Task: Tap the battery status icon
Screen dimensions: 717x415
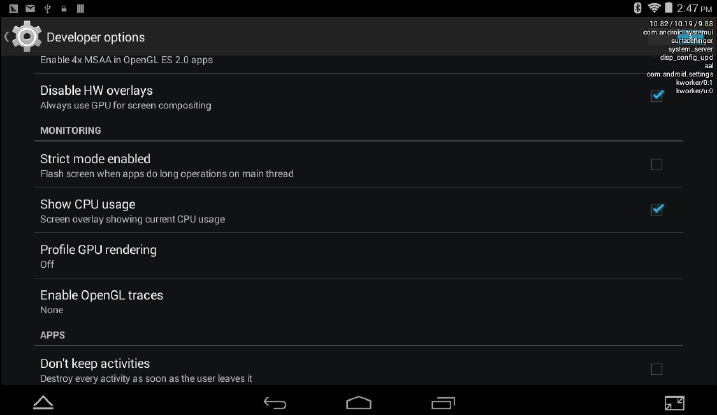Action: (669, 8)
